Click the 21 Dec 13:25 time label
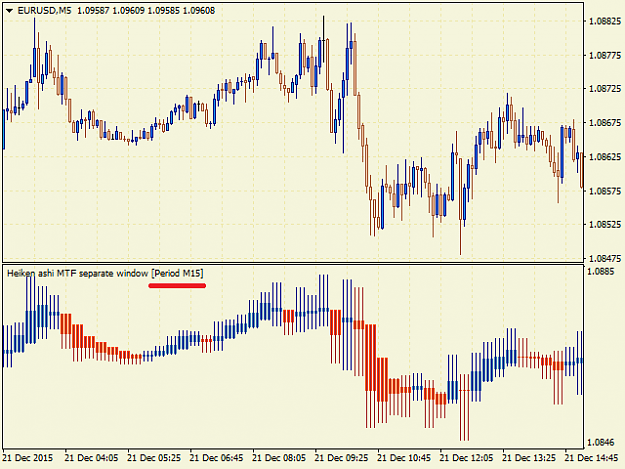Screen dimensions: 625x469 [529, 458]
